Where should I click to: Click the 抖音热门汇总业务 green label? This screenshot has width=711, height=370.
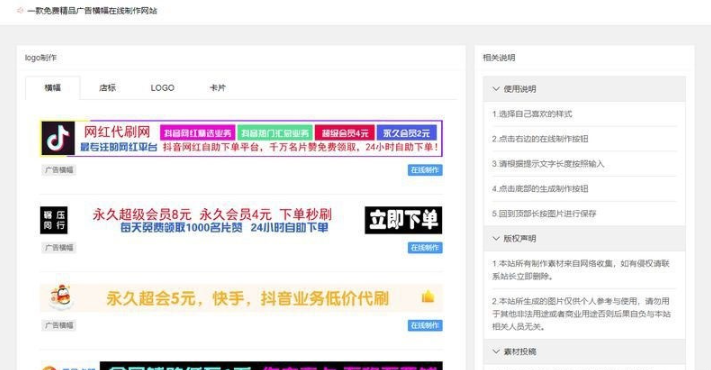pos(275,133)
